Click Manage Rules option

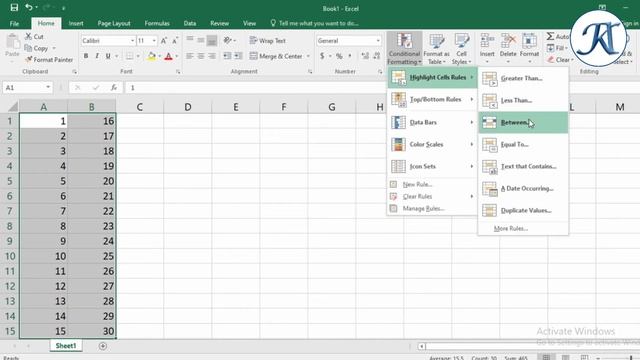432,209
